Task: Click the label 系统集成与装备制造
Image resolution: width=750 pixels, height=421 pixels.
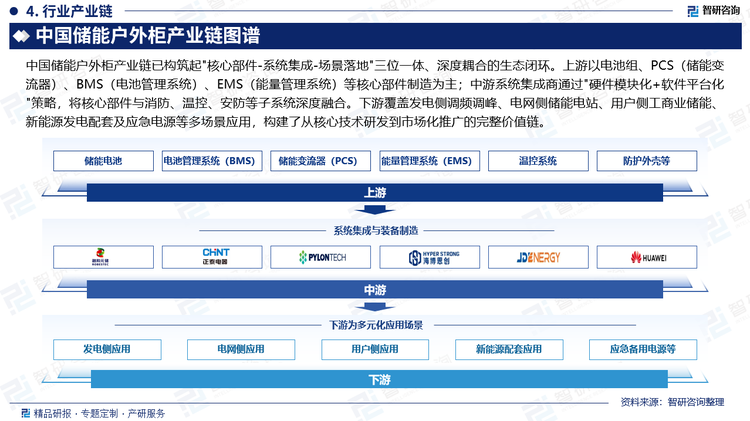Action: pyautogui.click(x=376, y=231)
